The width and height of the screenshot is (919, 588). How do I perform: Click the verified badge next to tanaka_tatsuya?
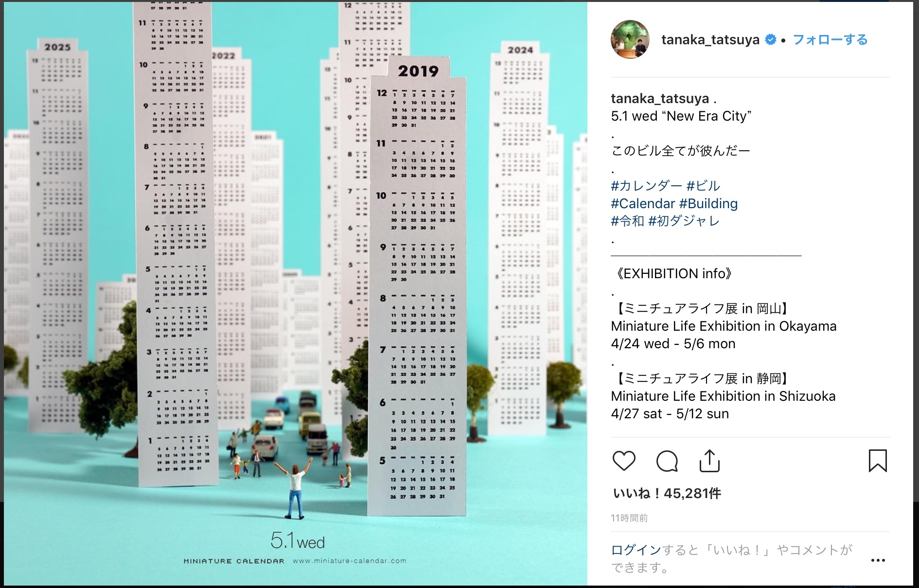point(771,39)
